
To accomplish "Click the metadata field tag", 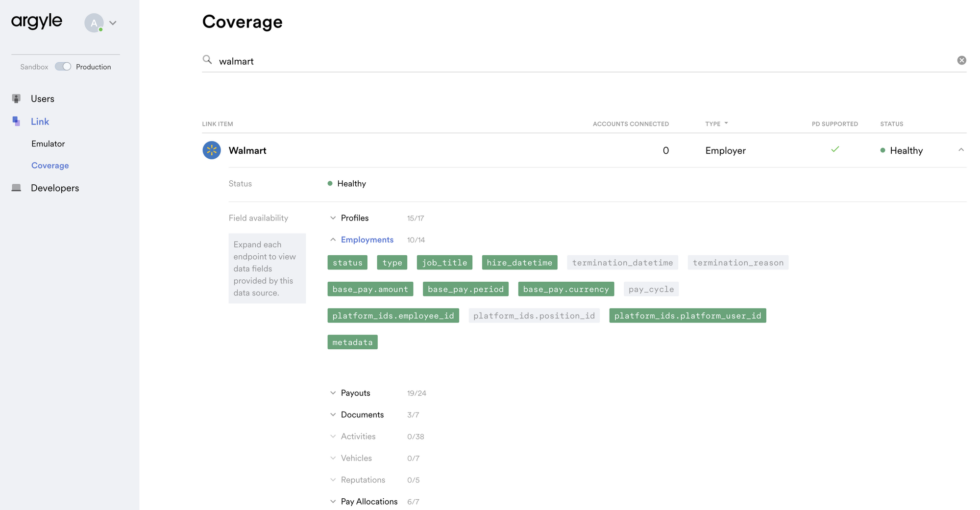I will [x=352, y=342].
